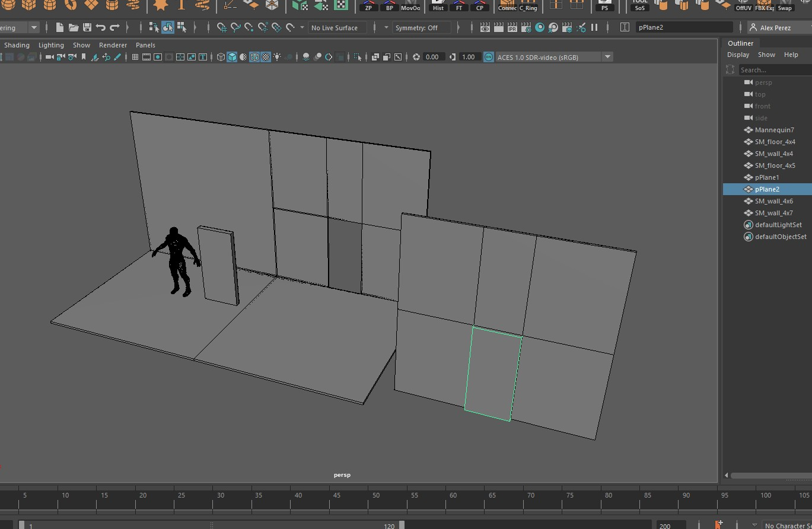Toggle the color management ON button

[x=488, y=57]
